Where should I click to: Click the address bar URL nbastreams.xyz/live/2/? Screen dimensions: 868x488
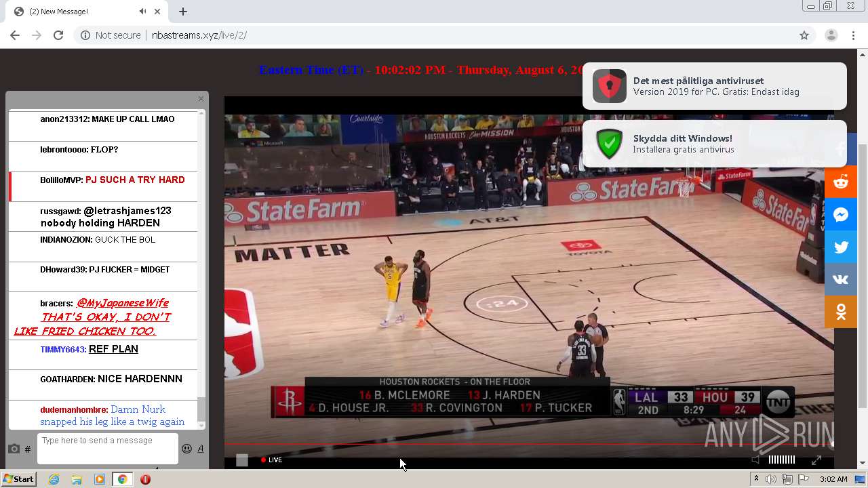pos(199,35)
